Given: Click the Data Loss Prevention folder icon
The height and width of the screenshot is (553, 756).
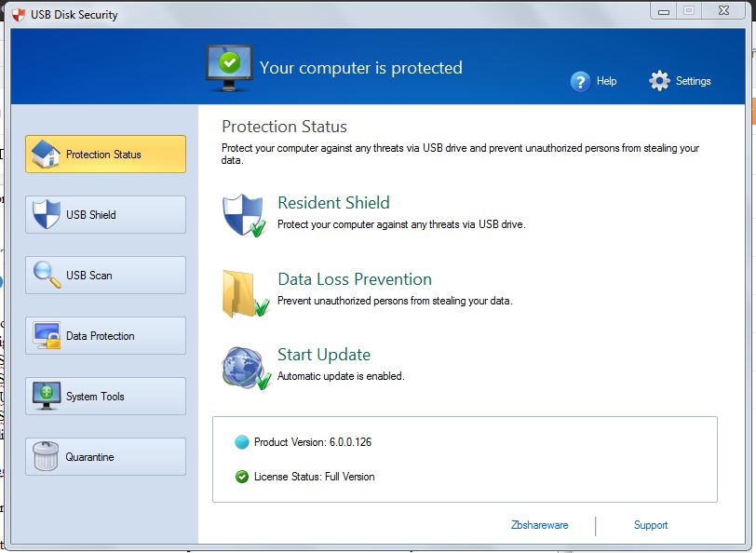Looking at the screenshot, I should click(246, 293).
